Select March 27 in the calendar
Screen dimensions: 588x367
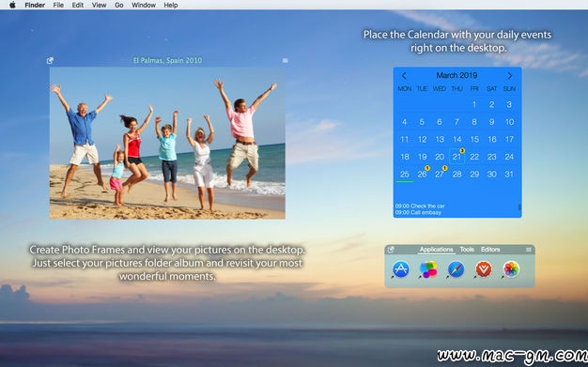[x=440, y=174]
